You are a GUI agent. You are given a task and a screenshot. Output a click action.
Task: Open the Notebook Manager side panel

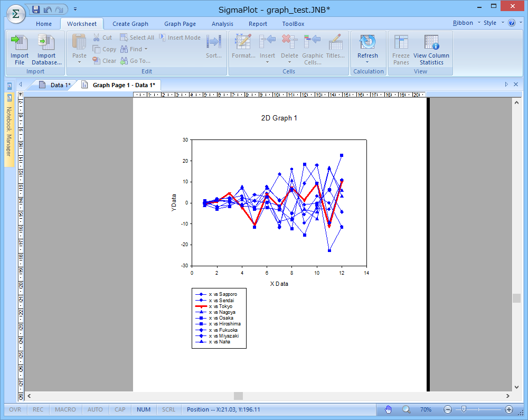click(x=9, y=129)
